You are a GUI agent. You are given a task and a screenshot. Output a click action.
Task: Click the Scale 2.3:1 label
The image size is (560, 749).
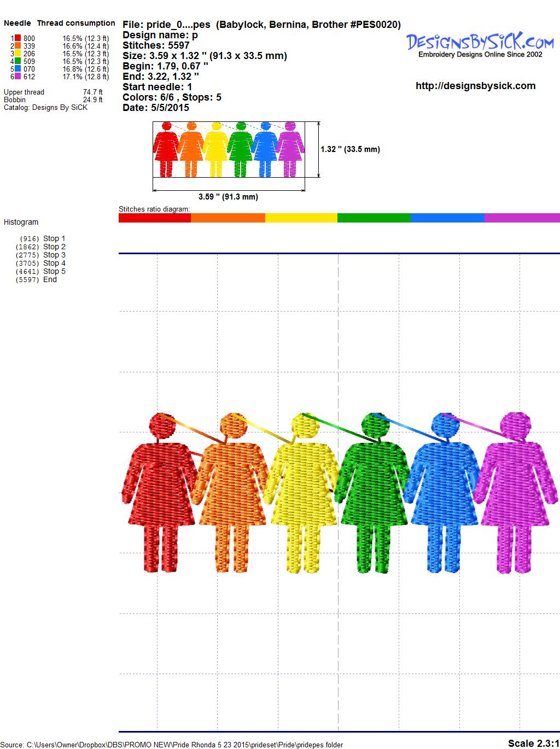[x=533, y=743]
